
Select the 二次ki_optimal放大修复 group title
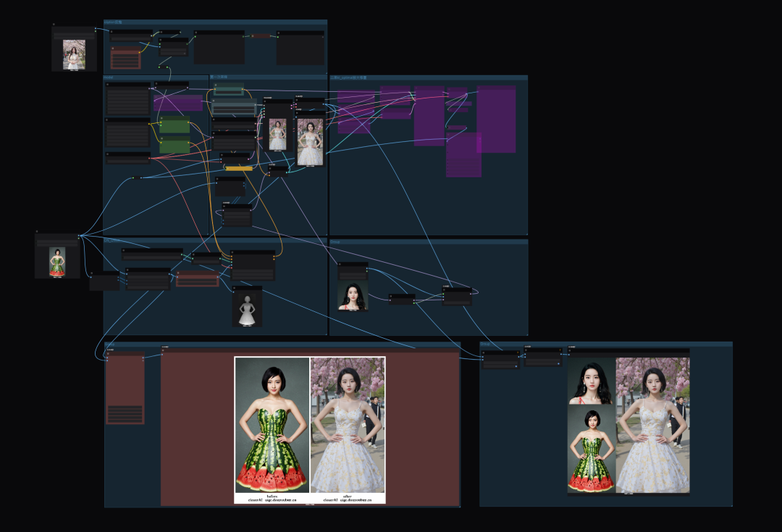[x=348, y=77]
